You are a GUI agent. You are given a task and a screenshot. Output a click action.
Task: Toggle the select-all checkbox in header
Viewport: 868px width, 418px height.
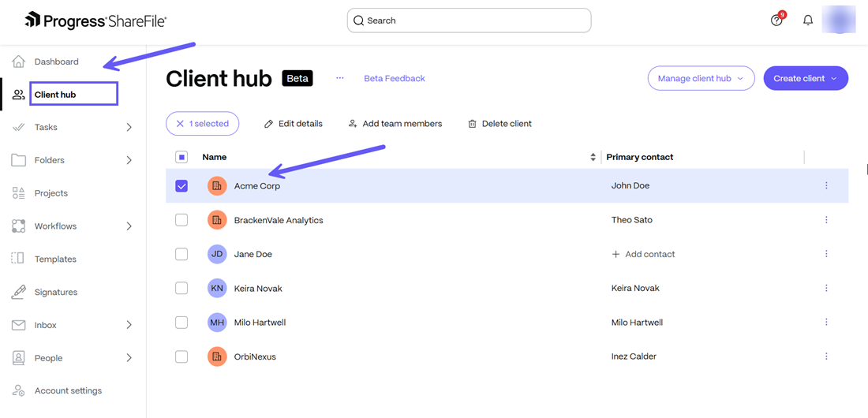pyautogui.click(x=181, y=157)
